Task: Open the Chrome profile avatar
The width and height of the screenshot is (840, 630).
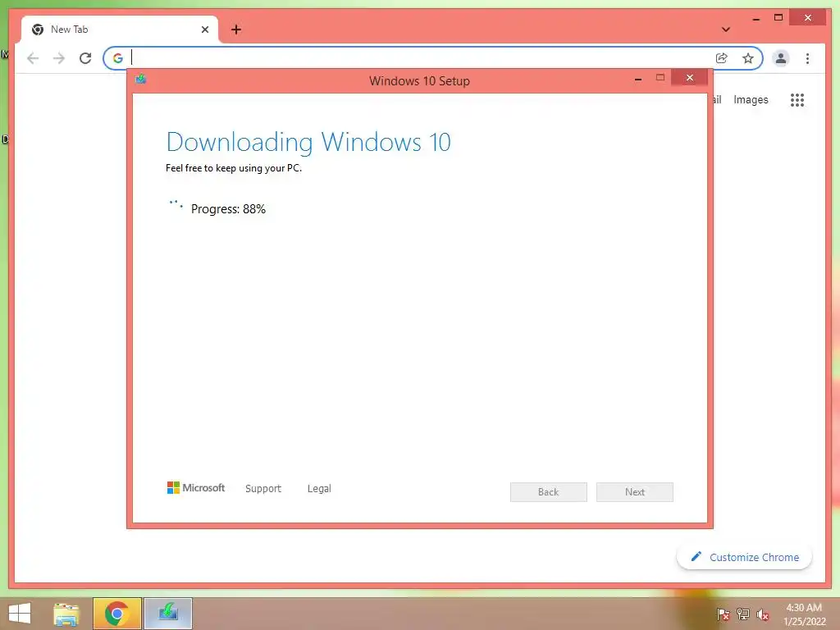Action: click(781, 58)
